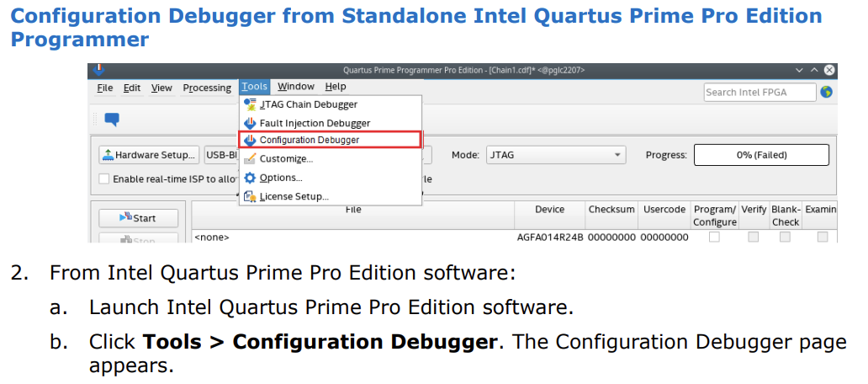
Task: Open the Processing menu
Action: click(207, 88)
